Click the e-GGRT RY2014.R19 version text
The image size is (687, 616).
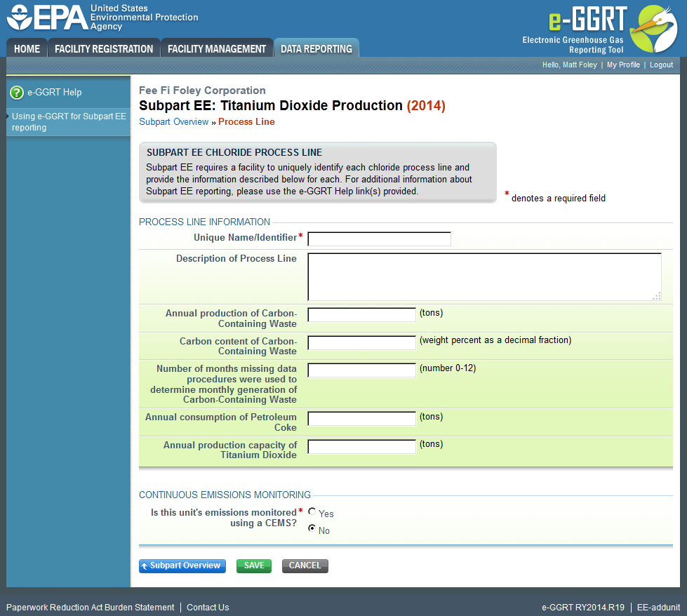(x=583, y=608)
